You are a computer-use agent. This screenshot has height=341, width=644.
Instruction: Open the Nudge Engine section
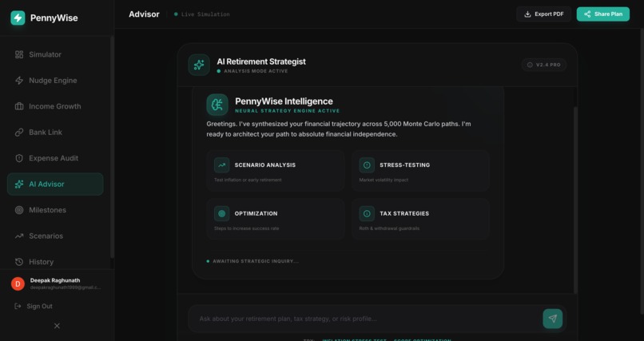[55, 81]
